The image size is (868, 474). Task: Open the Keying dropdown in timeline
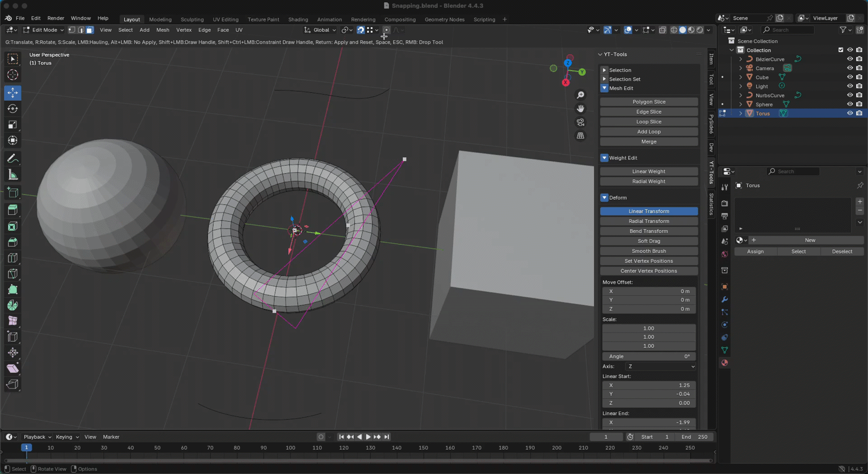pyautogui.click(x=67, y=437)
